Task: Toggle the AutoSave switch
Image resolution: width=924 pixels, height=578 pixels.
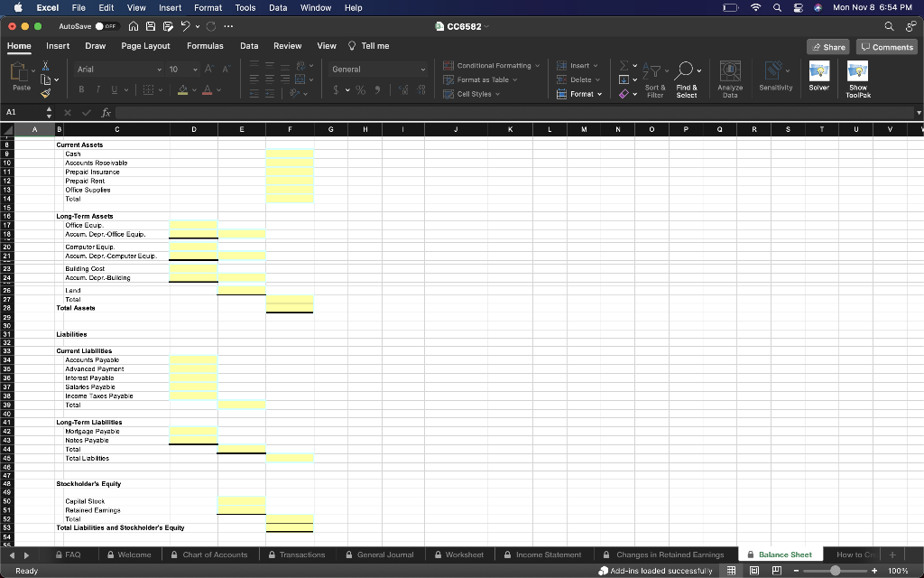Action: 107,26
